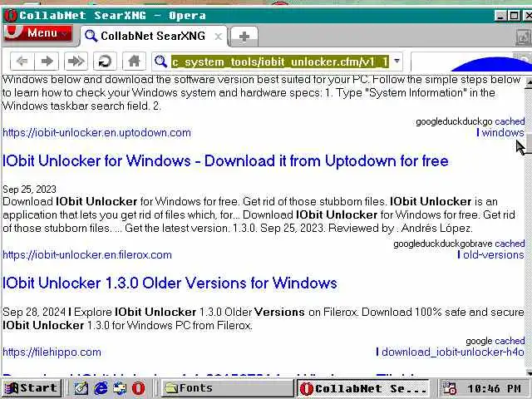Open https://iobit-unlocker.en.filerox.com link
This screenshot has height=399, width=532.
click(x=87, y=255)
